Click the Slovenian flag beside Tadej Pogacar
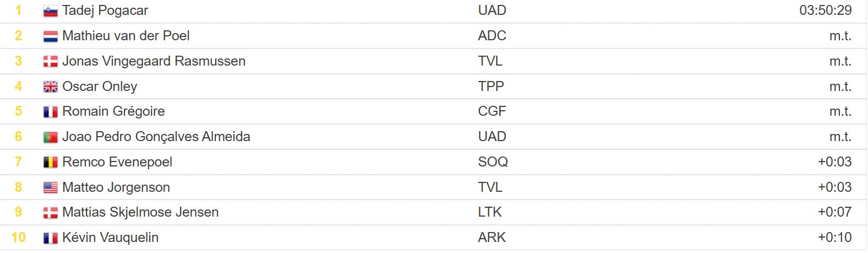The image size is (868, 253). pos(50,11)
